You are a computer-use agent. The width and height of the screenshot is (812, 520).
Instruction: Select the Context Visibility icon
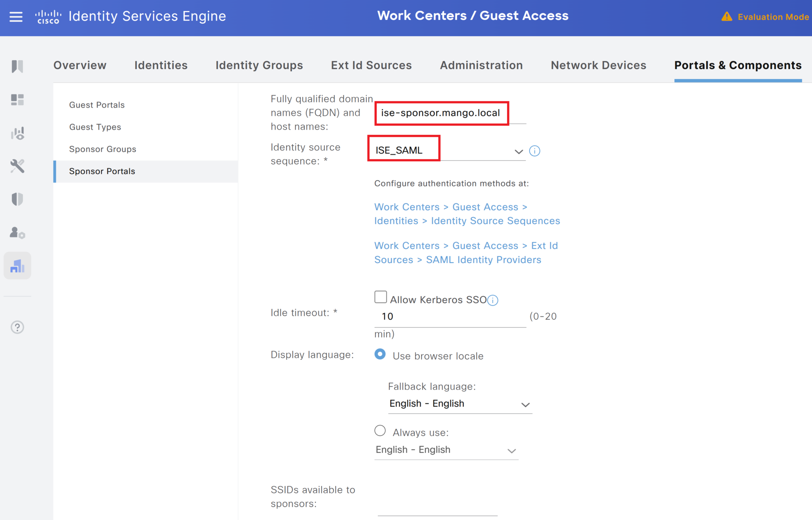point(17,133)
